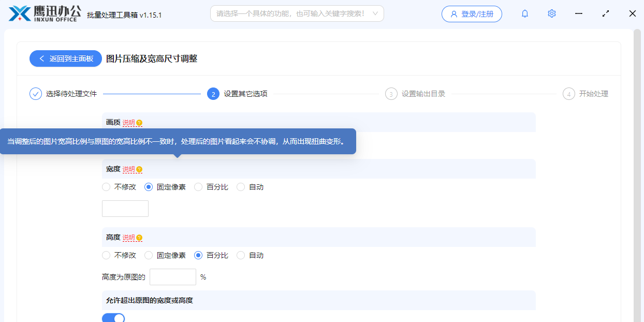
Task: Click the width fixed pixel input field
Action: (x=125, y=209)
